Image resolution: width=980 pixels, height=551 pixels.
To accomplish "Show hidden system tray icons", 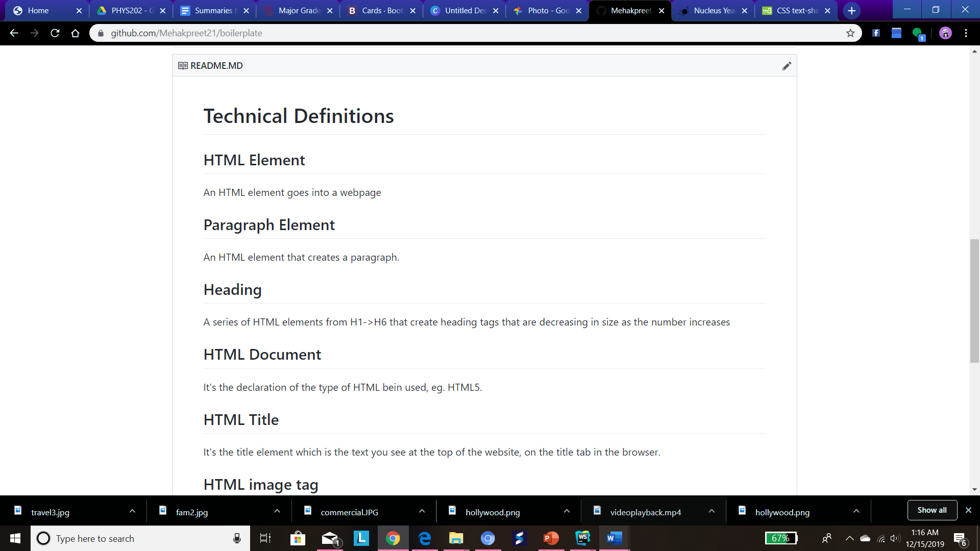I will pyautogui.click(x=849, y=538).
